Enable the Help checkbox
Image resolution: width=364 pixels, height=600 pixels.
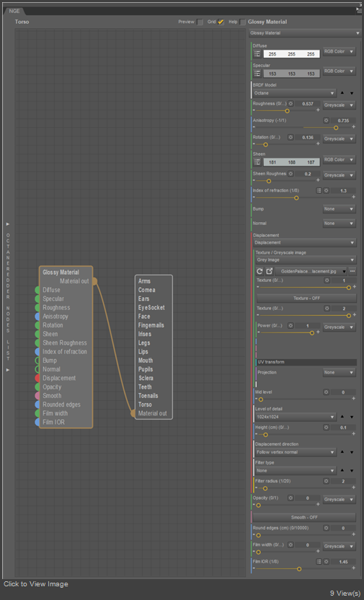(242, 22)
